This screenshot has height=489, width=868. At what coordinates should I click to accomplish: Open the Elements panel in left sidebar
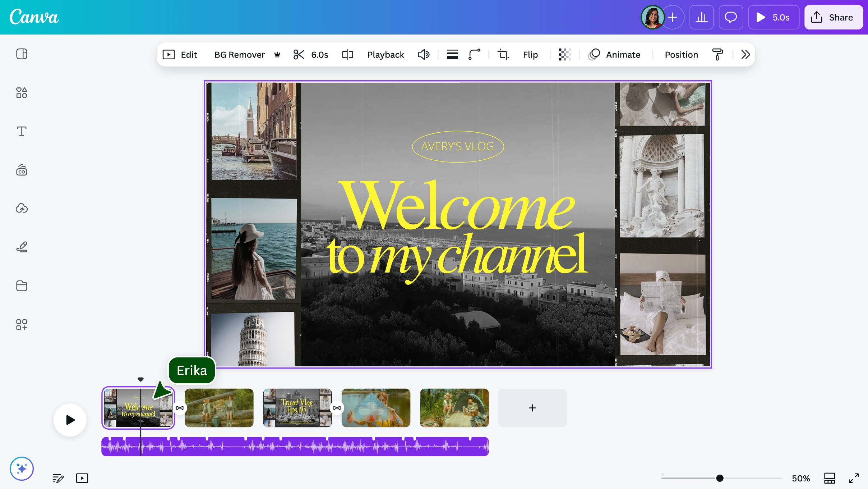pos(22,92)
